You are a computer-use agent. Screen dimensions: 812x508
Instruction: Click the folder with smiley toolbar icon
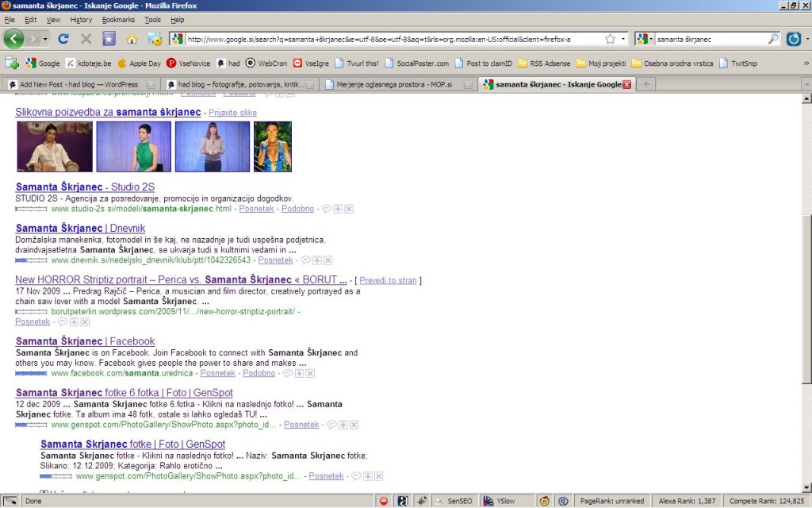155,39
